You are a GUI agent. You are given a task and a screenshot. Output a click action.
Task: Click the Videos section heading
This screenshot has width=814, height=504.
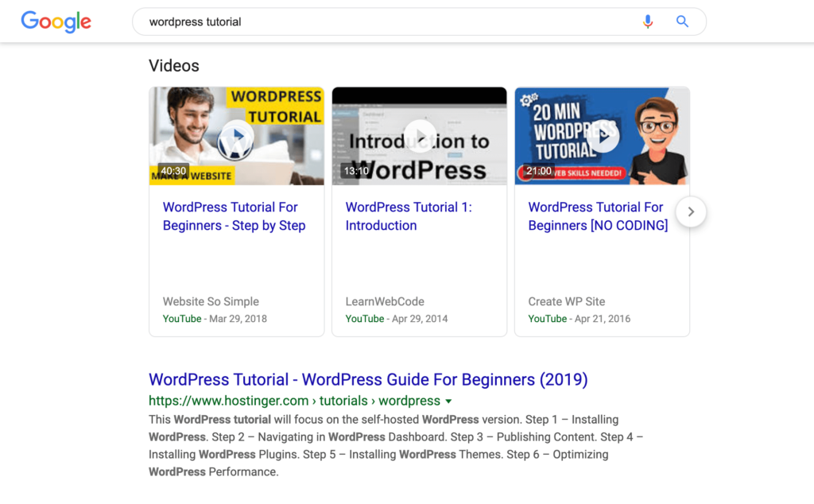click(174, 66)
